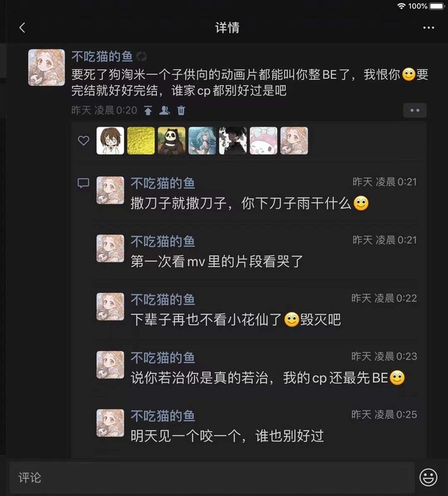Viewport: 448px width, 496px height.
Task: Tap the comment 撒刀子就撒刀子
Action: (250, 203)
